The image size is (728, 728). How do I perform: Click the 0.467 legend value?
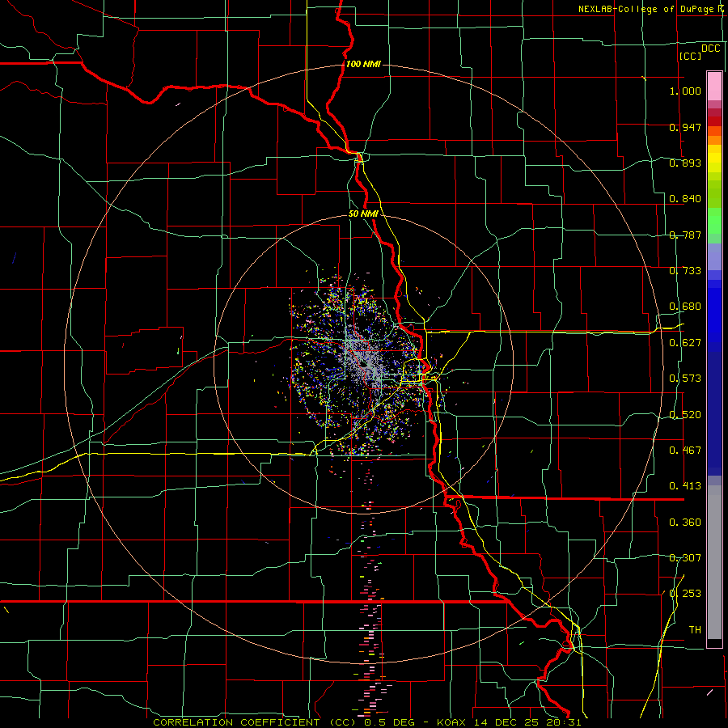(685, 451)
